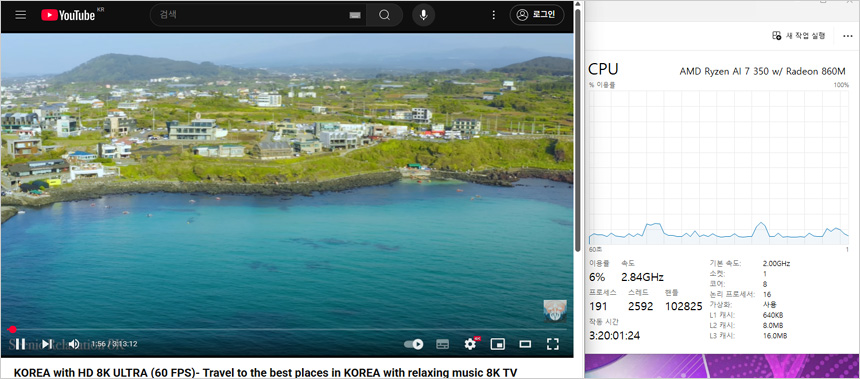Open the YouTube hamburger guide menu
This screenshot has width=860, height=379.
pyautogui.click(x=21, y=15)
